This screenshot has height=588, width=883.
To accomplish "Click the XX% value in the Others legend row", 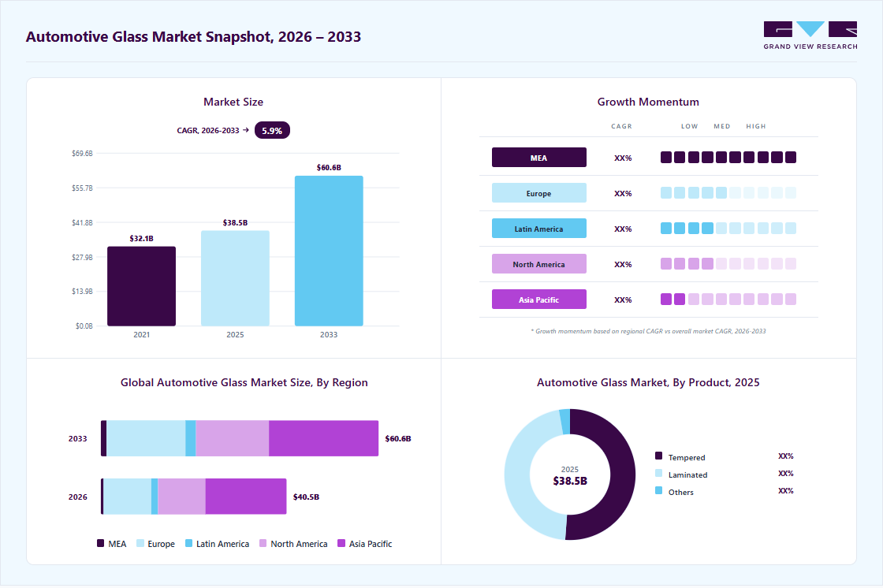I will (785, 491).
